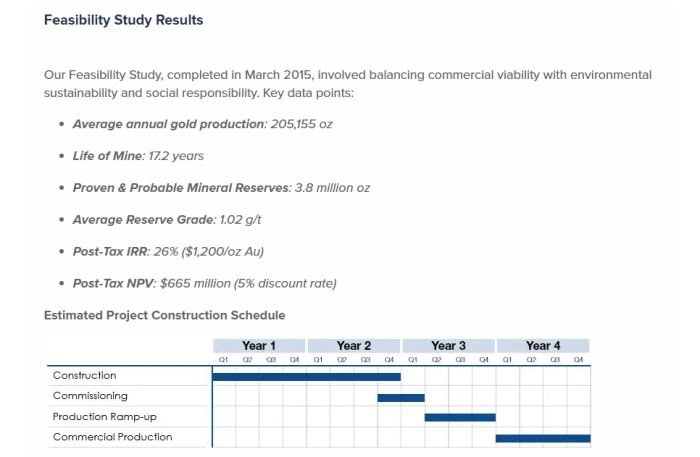Click the blue Construction timeline bar

point(306,377)
